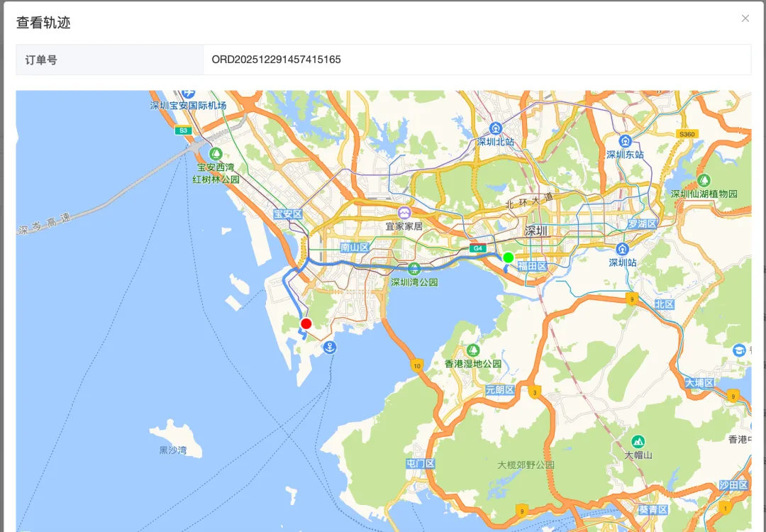Viewport: 766px width, 532px height.
Task: Click the 深圳东站 railway station icon
Action: [625, 142]
